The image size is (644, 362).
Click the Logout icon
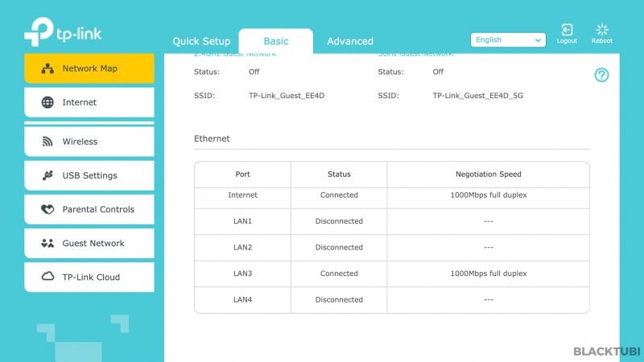pyautogui.click(x=567, y=30)
